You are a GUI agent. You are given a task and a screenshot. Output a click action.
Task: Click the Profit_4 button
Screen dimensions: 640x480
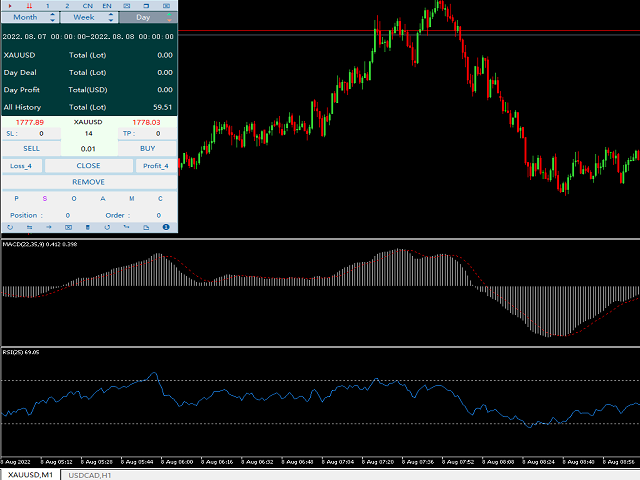coord(156,166)
